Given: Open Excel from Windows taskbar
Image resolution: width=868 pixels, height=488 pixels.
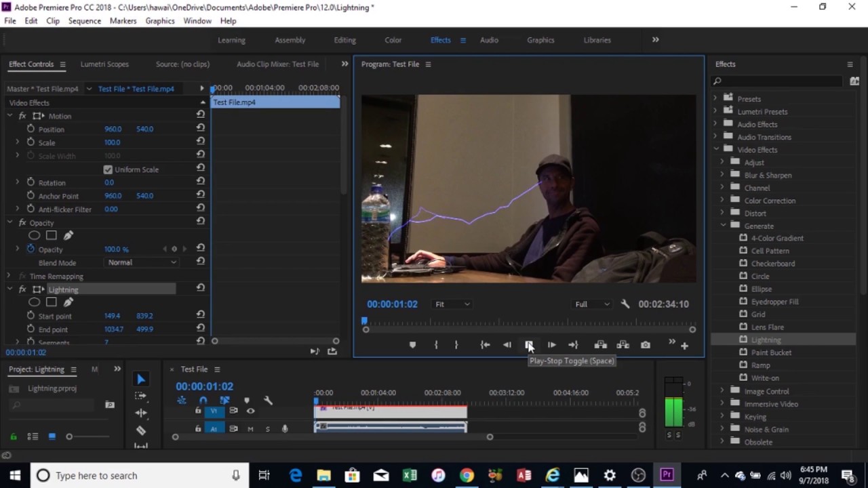Looking at the screenshot, I should tap(410, 475).
